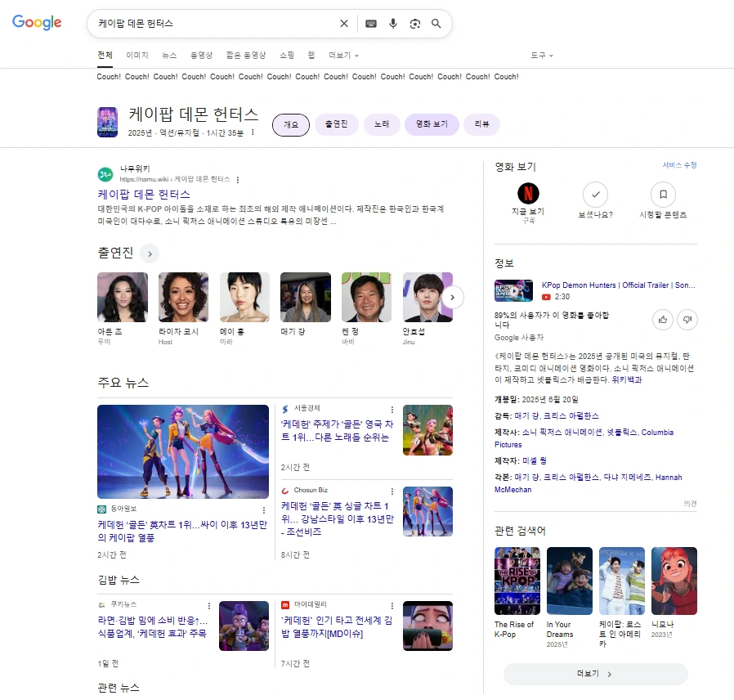Viewport: 734px width, 700px height.
Task: Open cast photo of 라이자 코시
Action: point(183,298)
